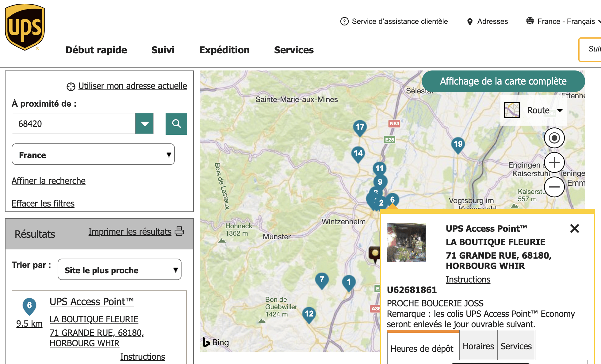Click the Adresses location pin icon
The image size is (601, 364).
(x=470, y=22)
